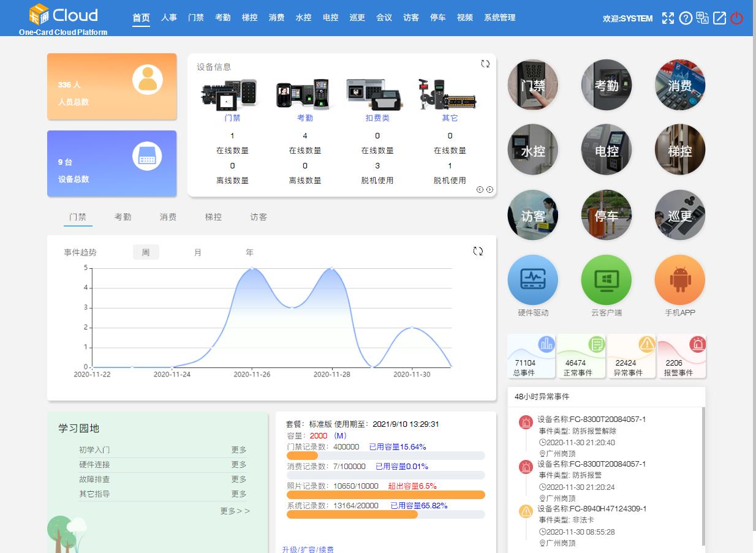Click the 手机APP Android icon
Image resolution: width=756 pixels, height=553 pixels.
coord(679,279)
